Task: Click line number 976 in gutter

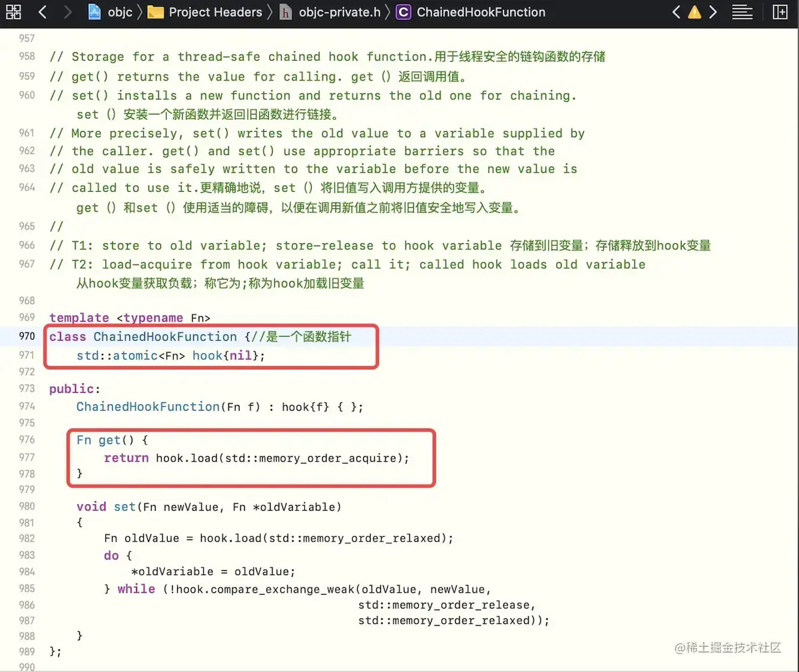Action: 27,440
